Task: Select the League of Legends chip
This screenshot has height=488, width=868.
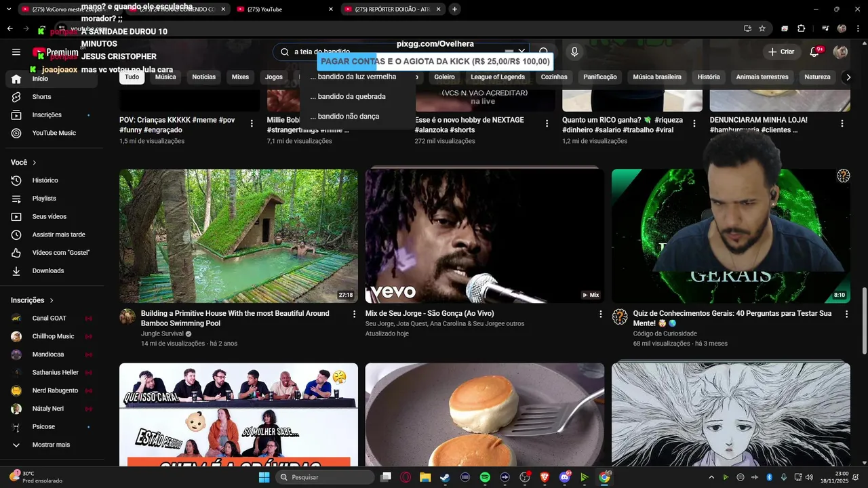Action: click(x=498, y=77)
